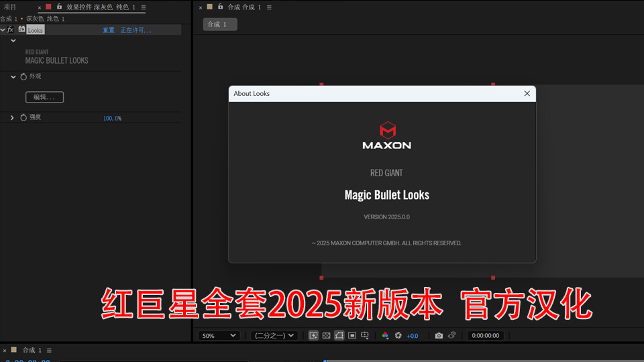Select the 合成 1 breadcrumb tab

point(220,24)
